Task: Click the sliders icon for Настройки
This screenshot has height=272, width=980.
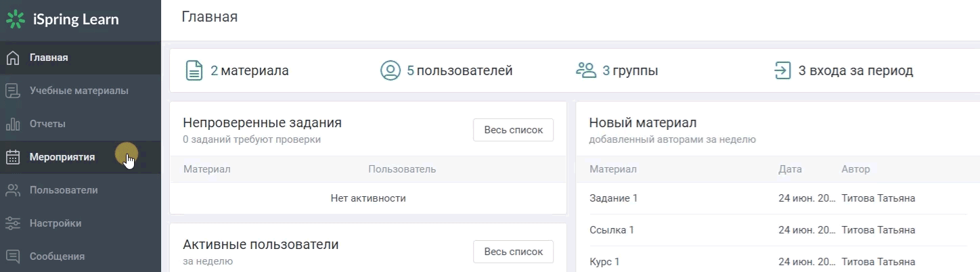Action: tap(12, 223)
